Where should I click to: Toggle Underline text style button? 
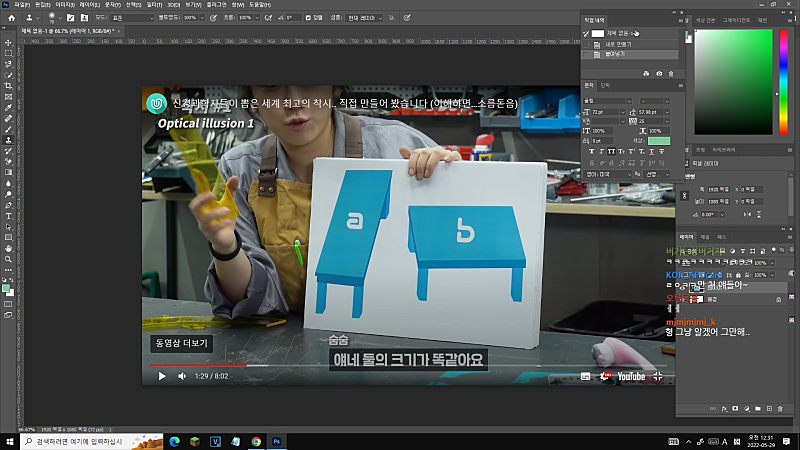[x=652, y=152]
